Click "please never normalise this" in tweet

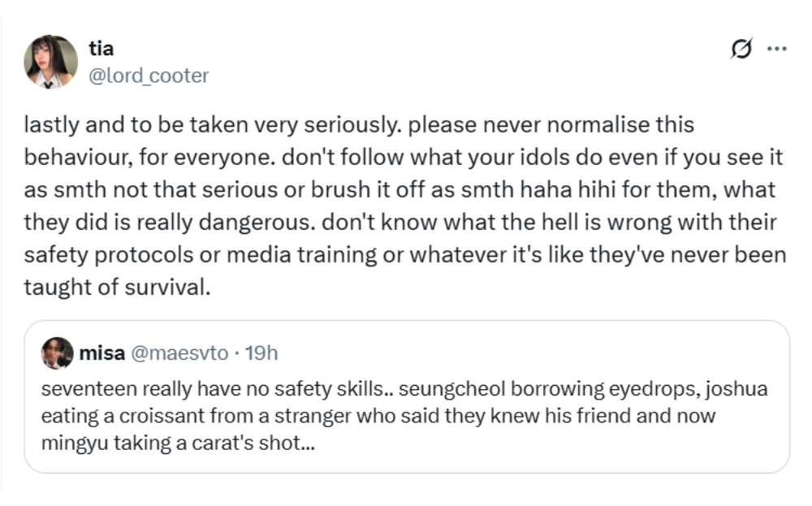coord(550,126)
